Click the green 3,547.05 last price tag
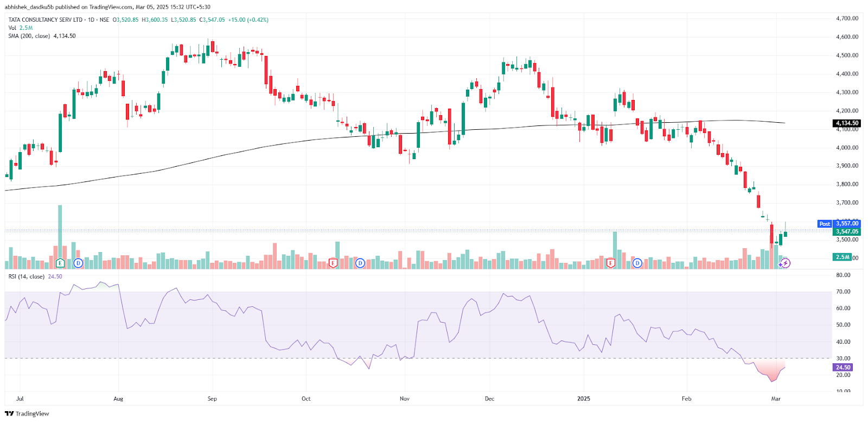 pos(847,231)
